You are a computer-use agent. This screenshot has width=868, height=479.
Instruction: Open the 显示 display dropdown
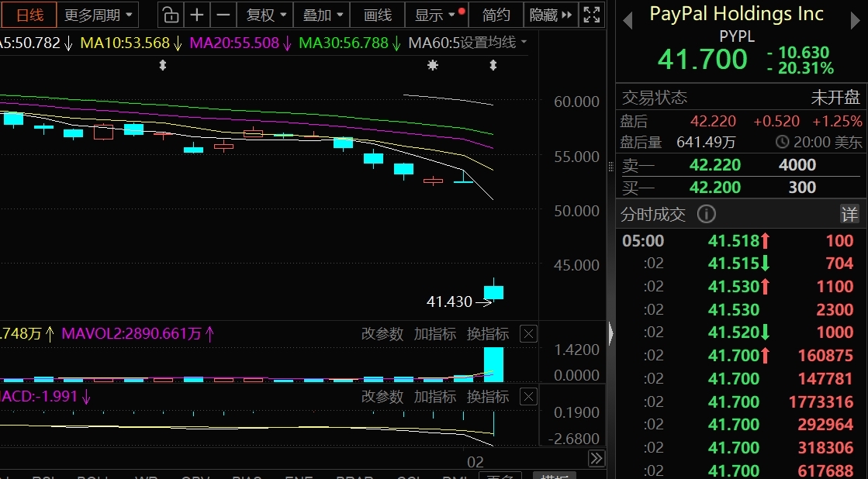[x=437, y=15]
